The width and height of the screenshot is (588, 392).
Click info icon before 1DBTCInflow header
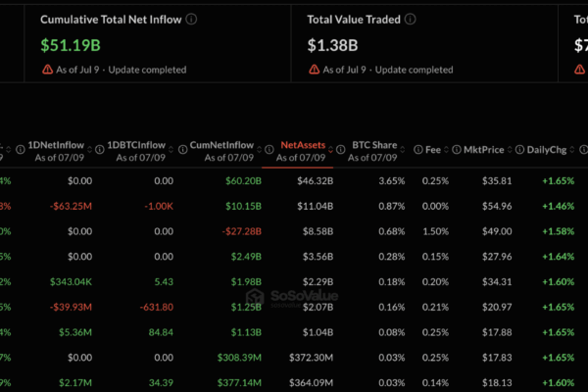click(100, 150)
